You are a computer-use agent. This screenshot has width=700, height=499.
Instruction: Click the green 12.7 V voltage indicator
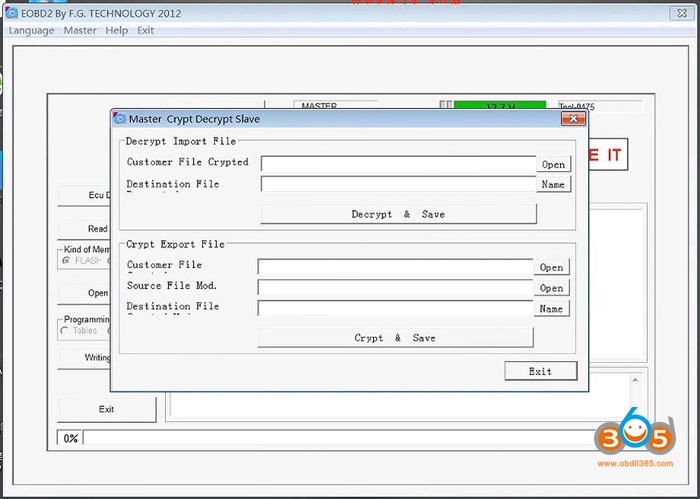point(500,105)
